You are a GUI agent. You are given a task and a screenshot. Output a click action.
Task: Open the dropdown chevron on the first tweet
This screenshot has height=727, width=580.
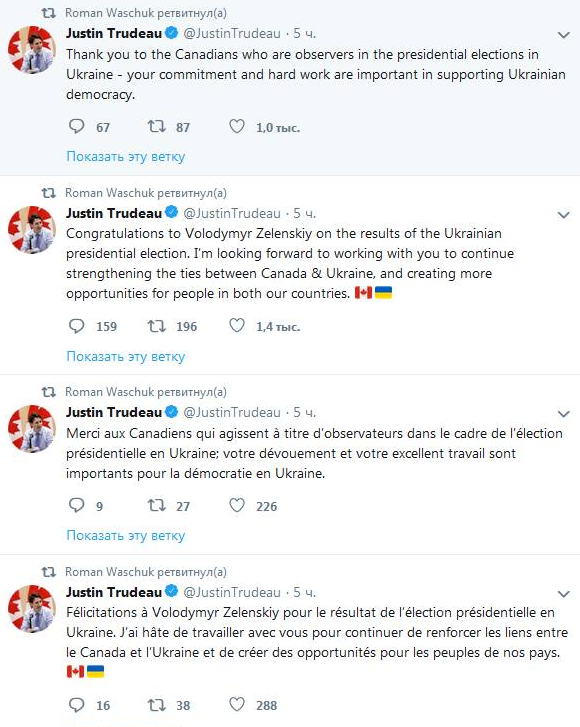pyautogui.click(x=563, y=35)
